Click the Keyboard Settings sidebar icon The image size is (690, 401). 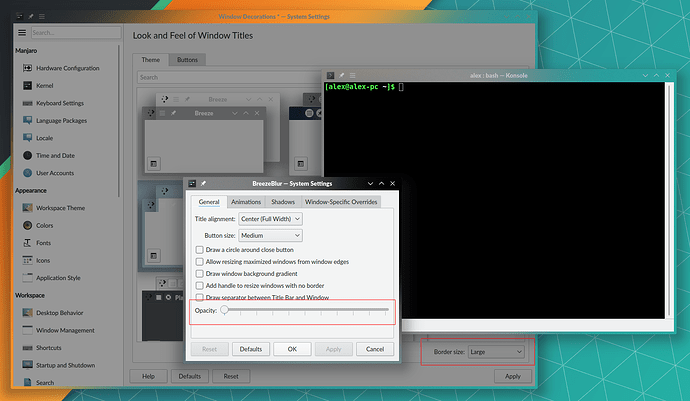point(25,103)
